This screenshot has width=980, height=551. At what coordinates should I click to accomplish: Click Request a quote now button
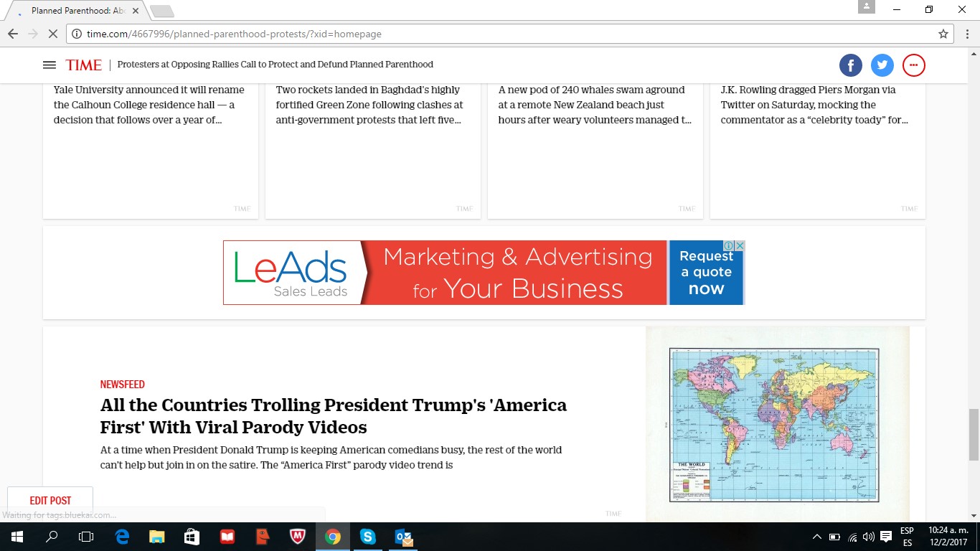click(x=706, y=273)
